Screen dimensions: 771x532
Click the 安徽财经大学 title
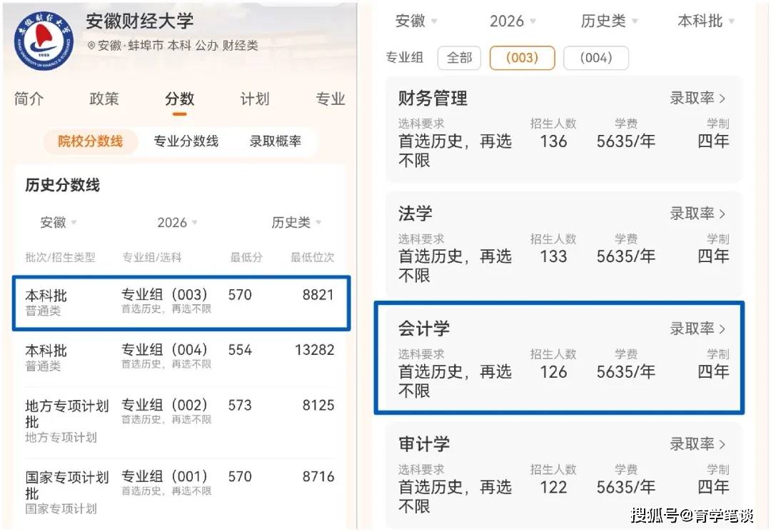point(140,21)
